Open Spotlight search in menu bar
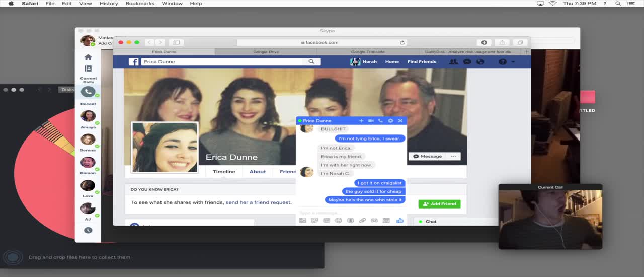The width and height of the screenshot is (644, 277). pos(618,4)
